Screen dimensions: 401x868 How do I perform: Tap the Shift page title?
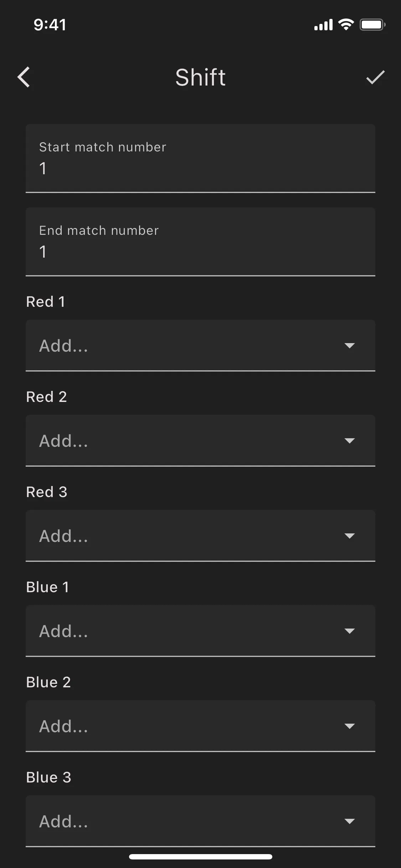(200, 77)
